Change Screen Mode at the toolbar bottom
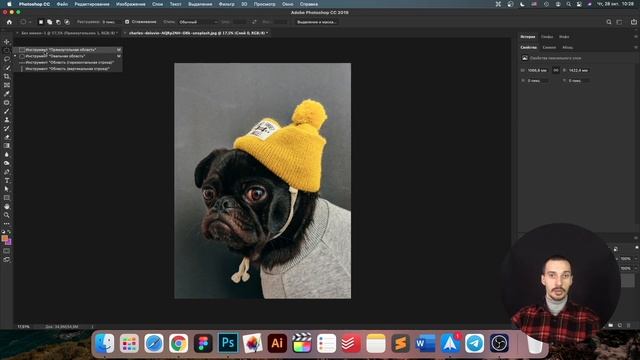 tap(7, 259)
